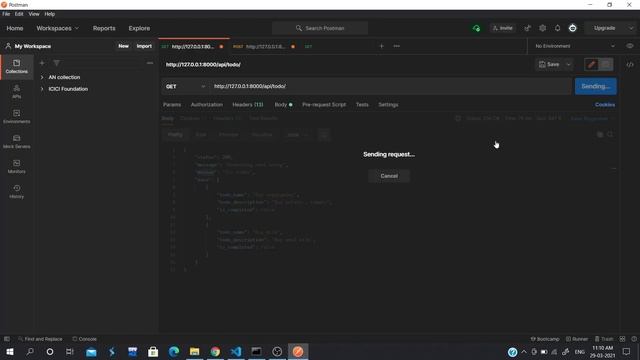
Task: Open the Runner in the status bar
Action: click(577, 339)
